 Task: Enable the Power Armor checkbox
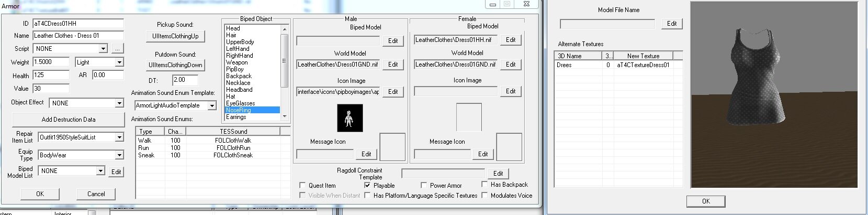(x=424, y=185)
